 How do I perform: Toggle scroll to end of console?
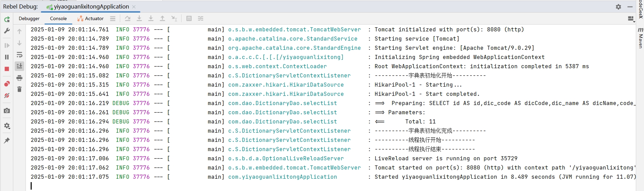19,66
